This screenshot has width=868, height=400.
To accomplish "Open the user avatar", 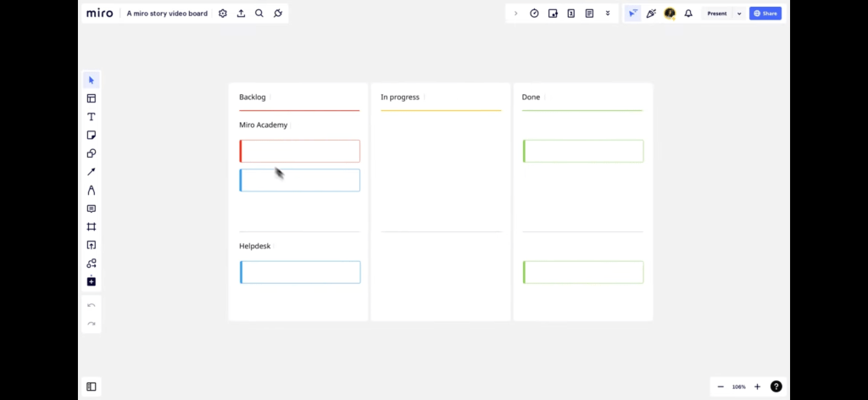I will click(670, 14).
